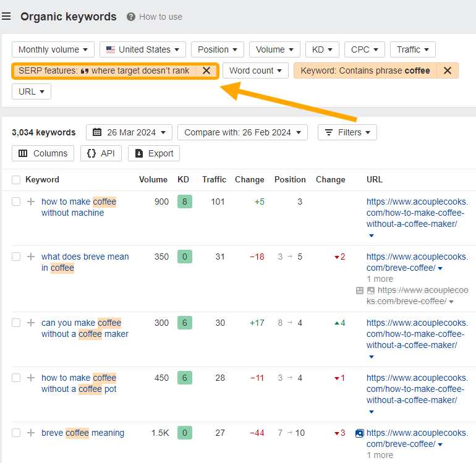Open the CPC filter dropdown

pyautogui.click(x=365, y=49)
